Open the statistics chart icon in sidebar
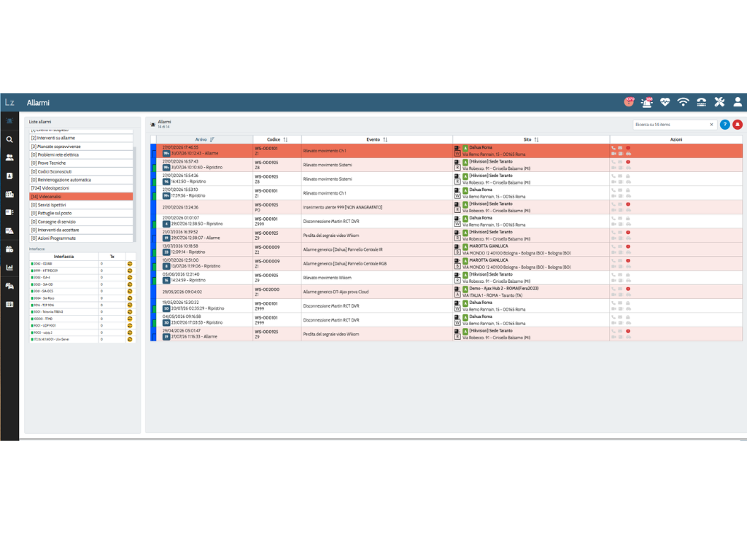The image size is (747, 560). (x=9, y=268)
